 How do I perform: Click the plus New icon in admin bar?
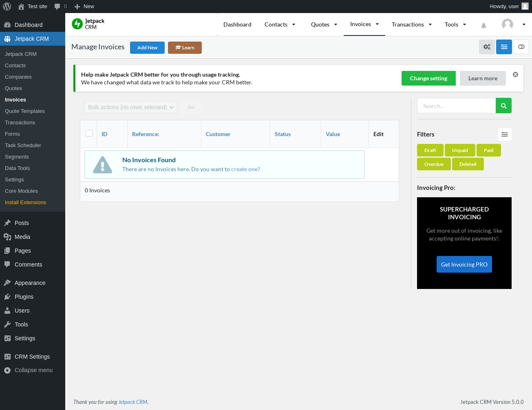[x=77, y=7]
